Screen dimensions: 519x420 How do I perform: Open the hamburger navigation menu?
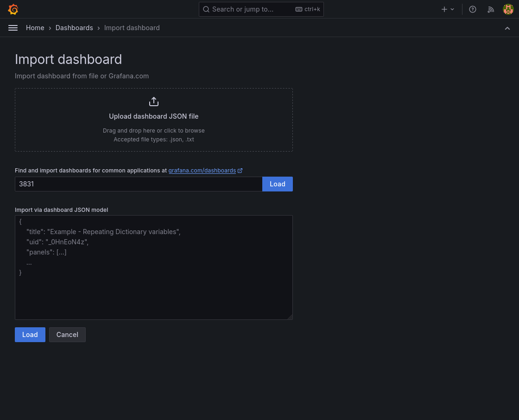coord(13,28)
